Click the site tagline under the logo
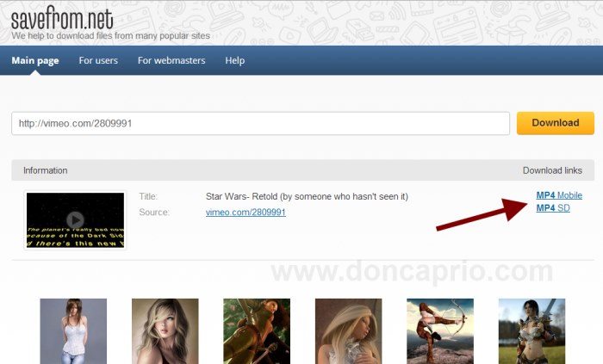 (x=111, y=35)
